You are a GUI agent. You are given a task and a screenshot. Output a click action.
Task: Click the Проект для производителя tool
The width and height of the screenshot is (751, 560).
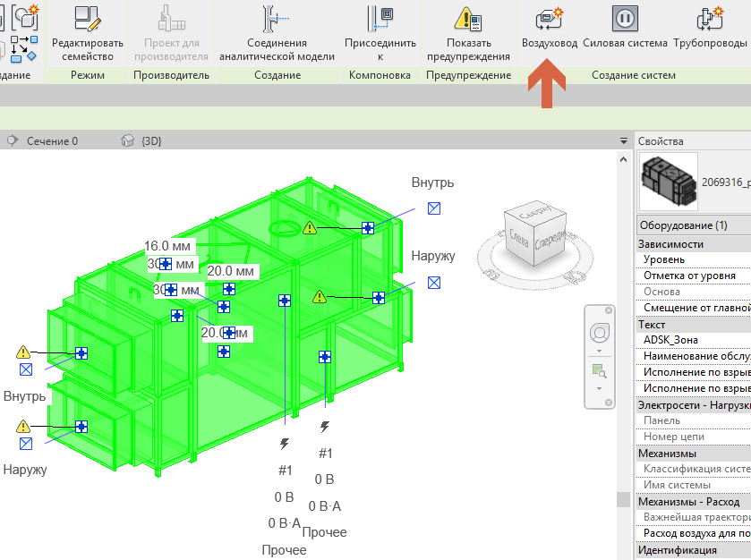(172, 33)
